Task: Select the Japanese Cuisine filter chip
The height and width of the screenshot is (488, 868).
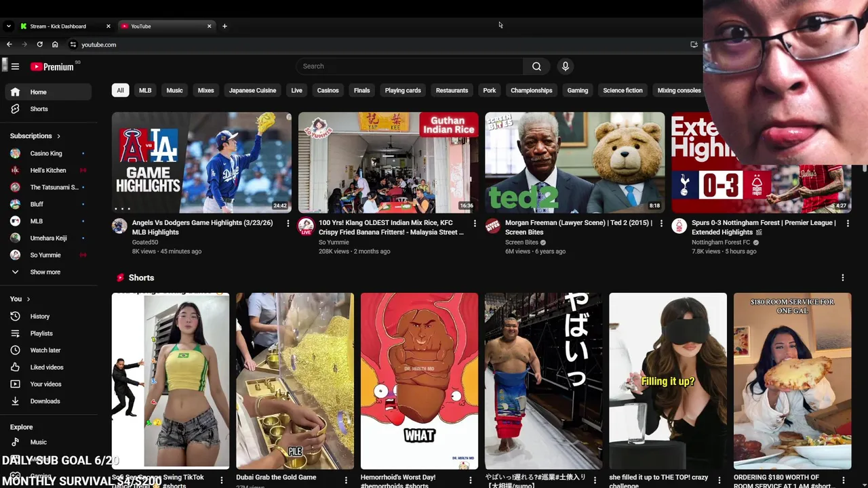Action: tap(252, 90)
